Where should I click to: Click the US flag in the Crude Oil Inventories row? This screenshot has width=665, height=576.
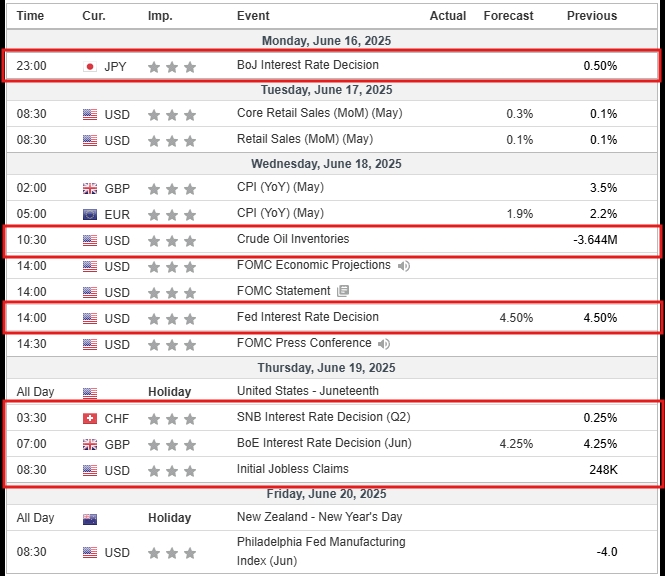point(90,240)
